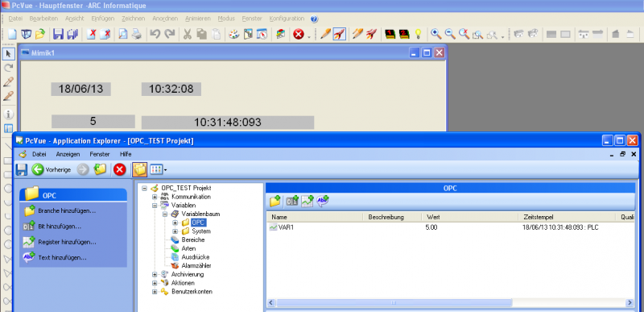This screenshot has height=312, width=644.
Task: Click the red X delete icon in Application Explorer
Action: coord(119,169)
